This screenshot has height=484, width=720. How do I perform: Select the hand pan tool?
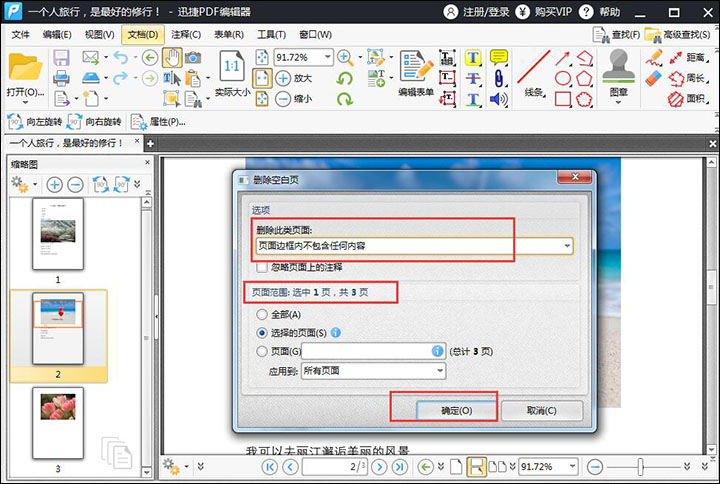(171, 57)
